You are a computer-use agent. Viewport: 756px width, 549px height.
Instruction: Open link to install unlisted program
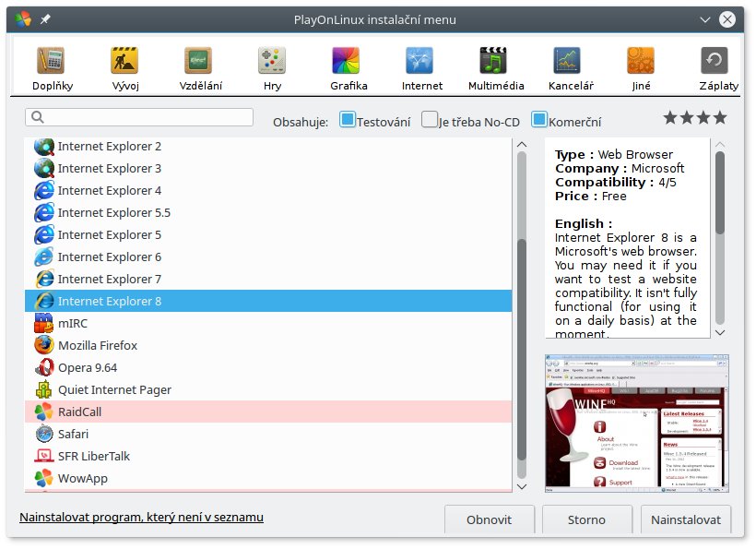141,517
